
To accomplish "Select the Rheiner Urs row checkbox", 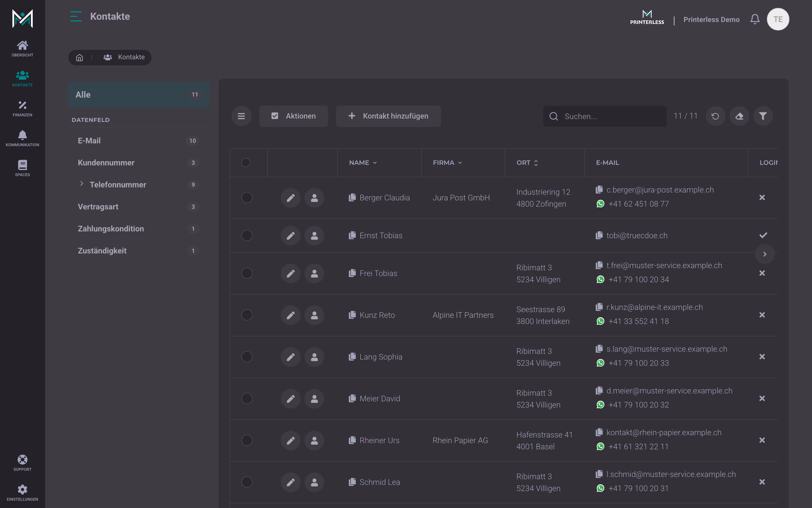I will 247,440.
